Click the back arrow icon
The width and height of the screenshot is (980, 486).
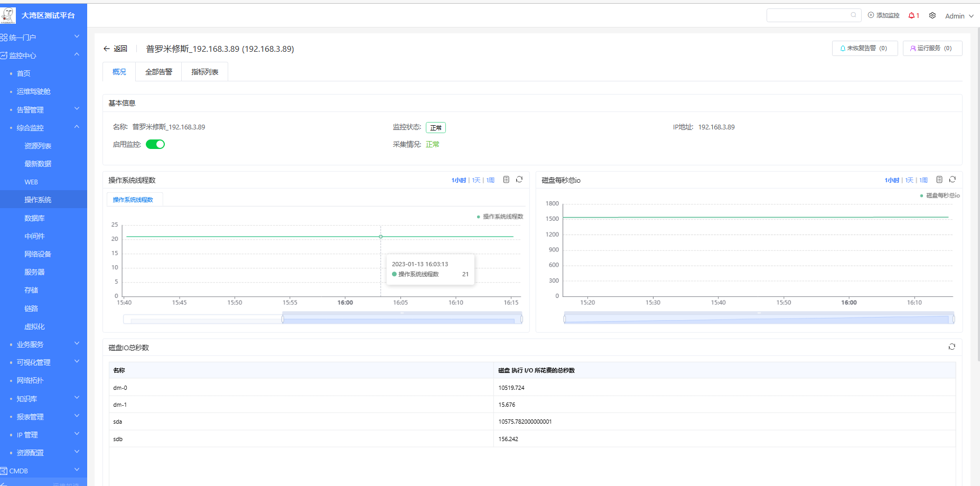click(x=107, y=49)
